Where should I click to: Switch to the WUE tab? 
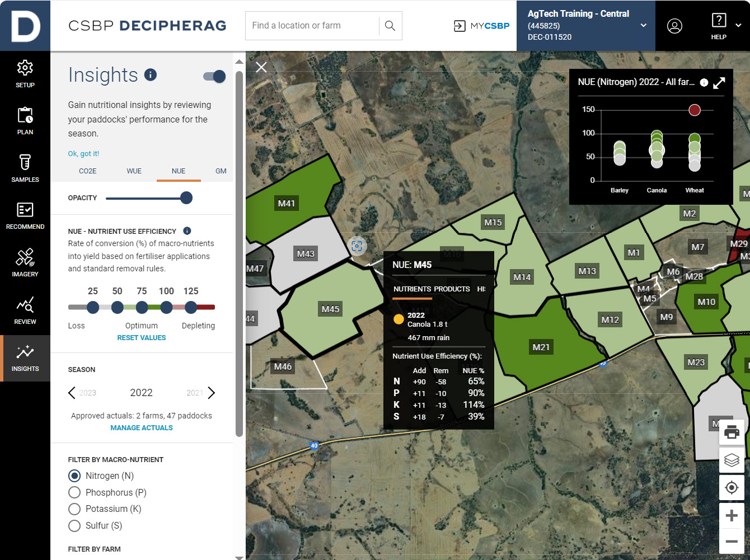[x=134, y=171]
